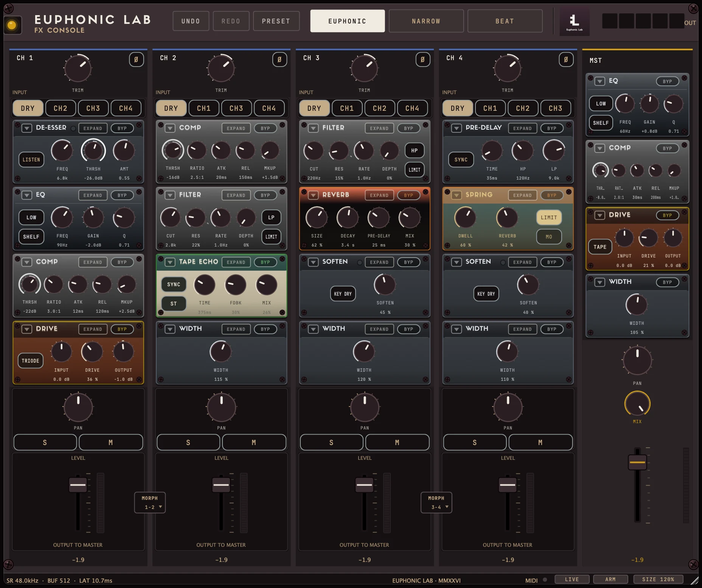Switch to the NARROW tab

click(x=426, y=21)
